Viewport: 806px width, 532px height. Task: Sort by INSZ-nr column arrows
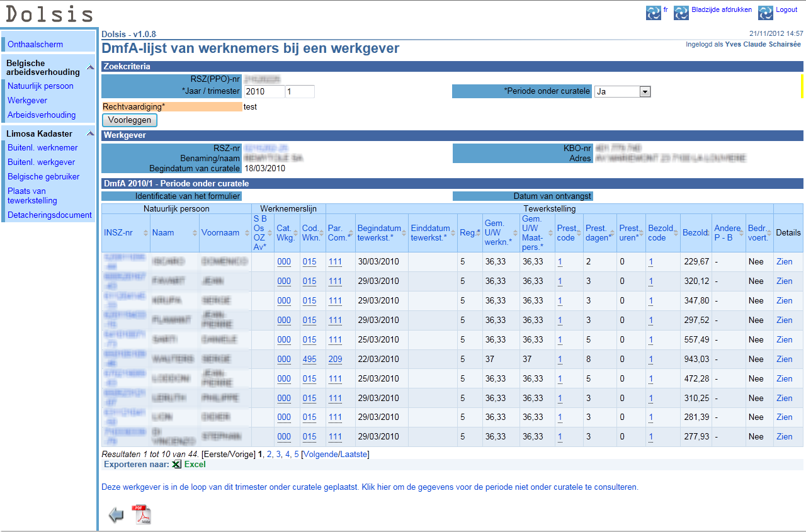pyautogui.click(x=145, y=233)
